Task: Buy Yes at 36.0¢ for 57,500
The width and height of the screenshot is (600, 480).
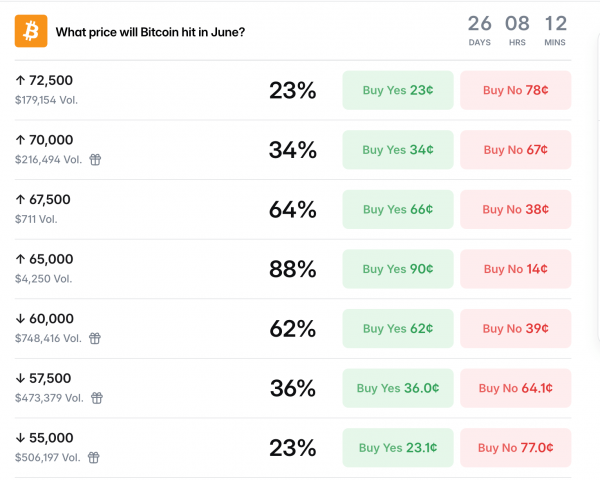Action: coord(398,388)
